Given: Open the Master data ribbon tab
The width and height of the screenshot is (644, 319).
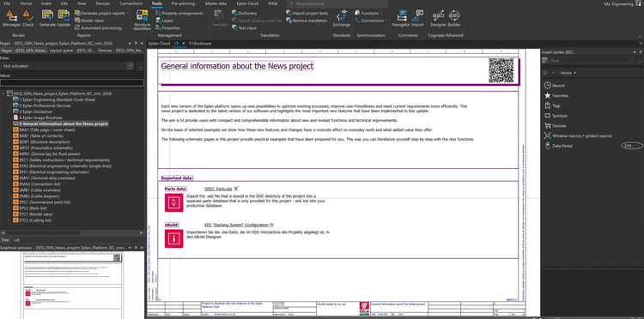Looking at the screenshot, I should click(216, 3).
